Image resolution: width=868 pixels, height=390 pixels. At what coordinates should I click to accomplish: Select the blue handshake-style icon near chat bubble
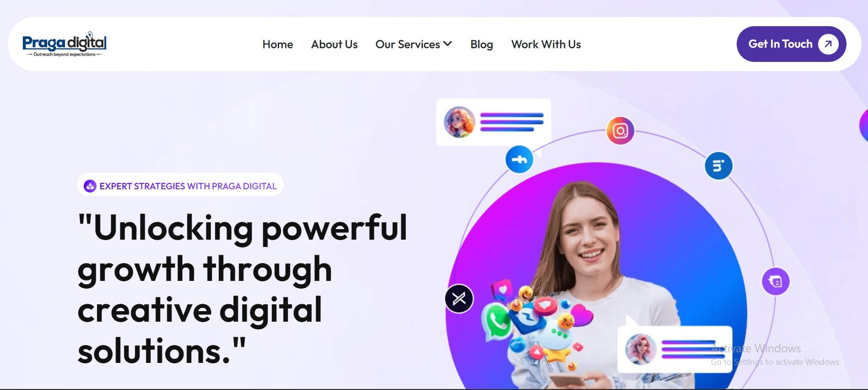point(519,159)
